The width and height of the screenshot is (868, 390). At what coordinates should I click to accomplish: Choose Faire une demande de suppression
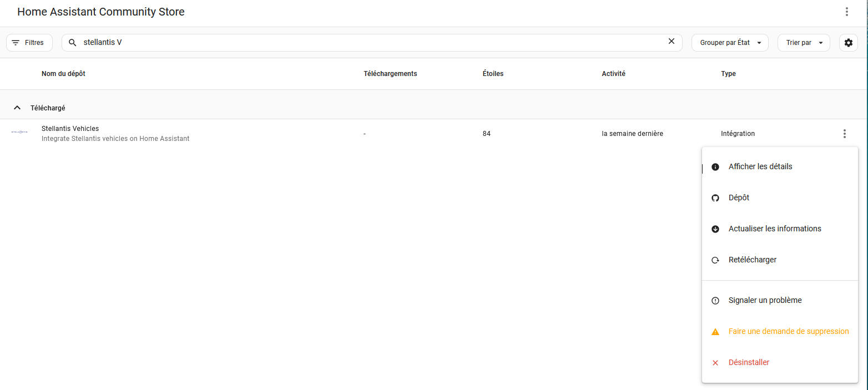[780, 331]
